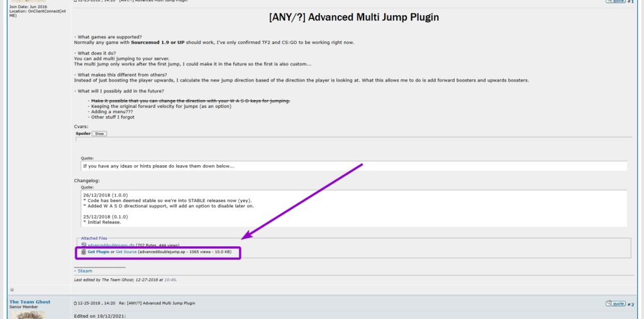This screenshot has height=319, width=644.
Task: Click the post icon beside 12-25-2018 , 14:20 Re:
Action: point(75,303)
